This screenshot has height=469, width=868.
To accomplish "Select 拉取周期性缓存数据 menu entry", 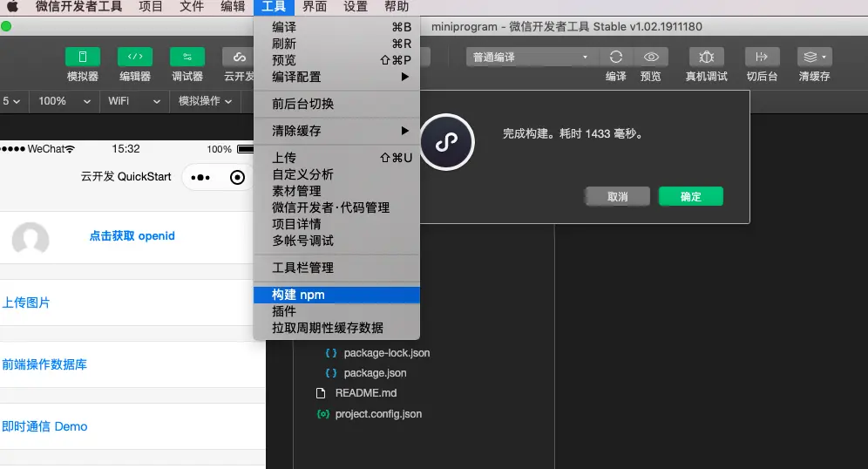I will click(x=336, y=329).
